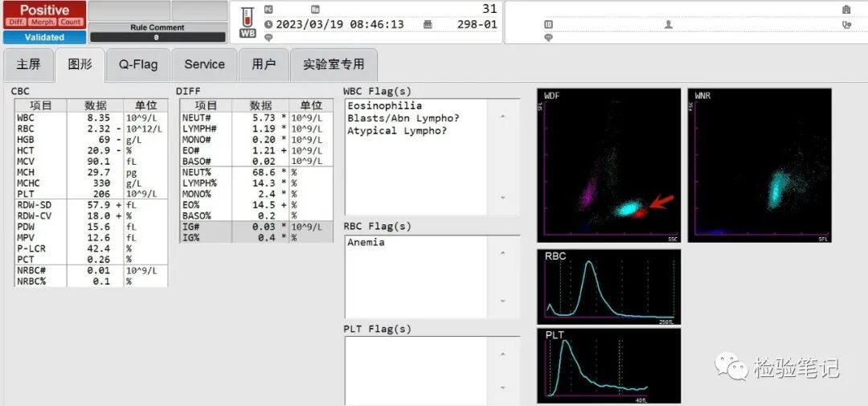Click the RDW-CV row label

click(34, 216)
